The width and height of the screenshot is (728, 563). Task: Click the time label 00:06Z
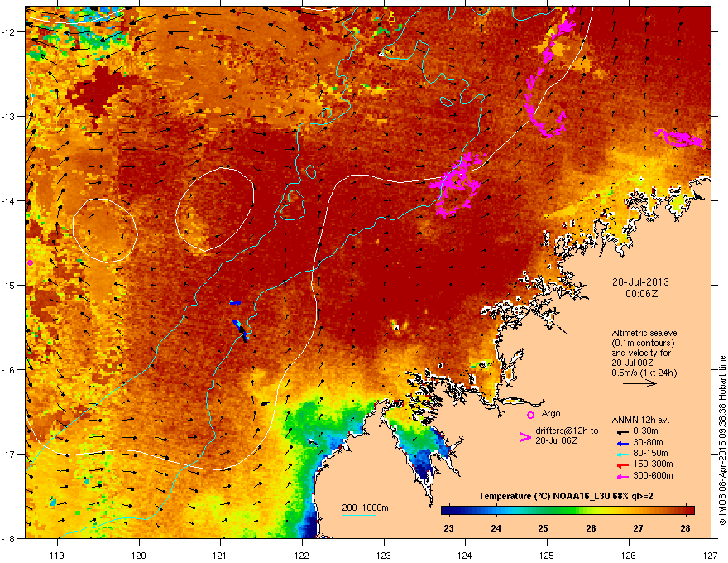point(641,294)
